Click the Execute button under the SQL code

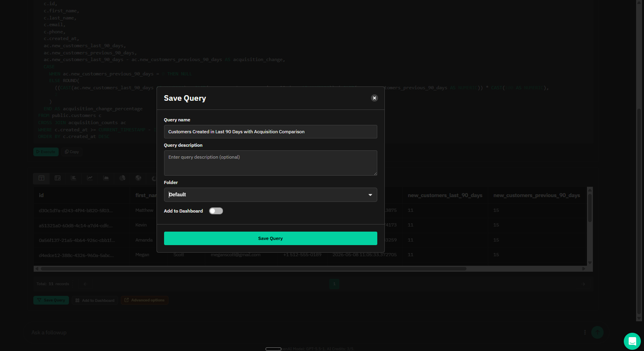click(46, 152)
